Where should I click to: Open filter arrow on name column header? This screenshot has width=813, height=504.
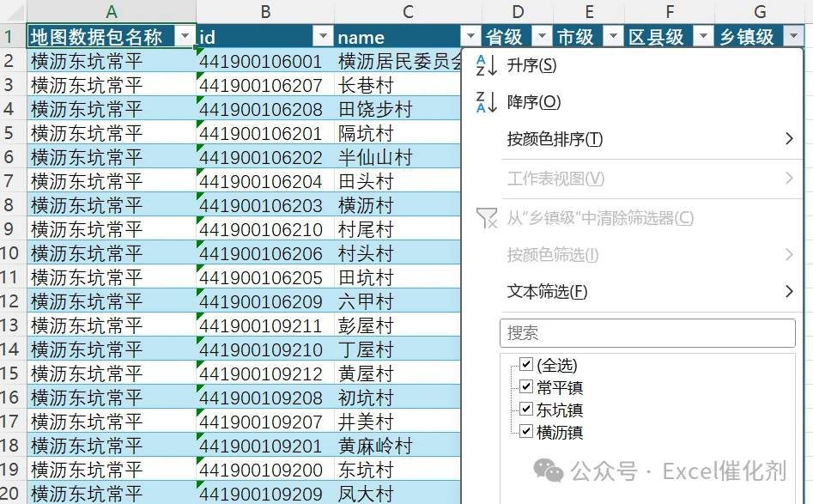470,36
